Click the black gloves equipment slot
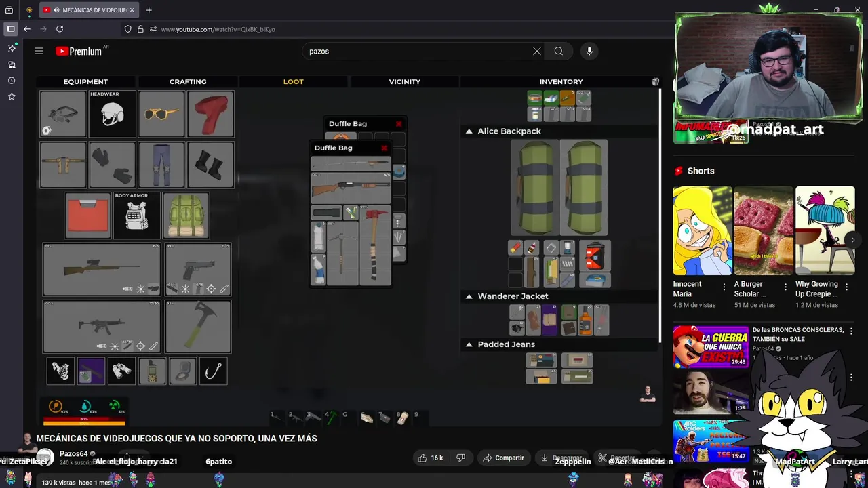This screenshot has width=868, height=488. [x=113, y=165]
